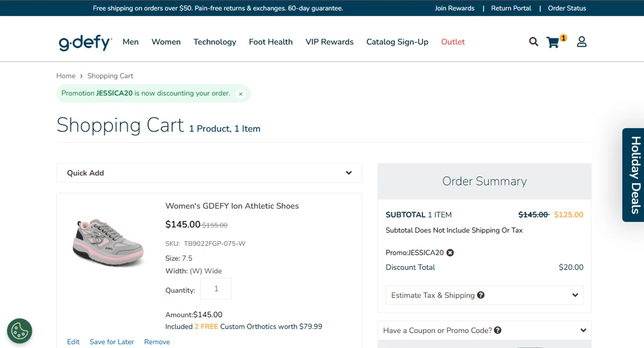This screenshot has width=644, height=348.
Task: Expand Have a Coupon or Promo Code
Action: 484,330
